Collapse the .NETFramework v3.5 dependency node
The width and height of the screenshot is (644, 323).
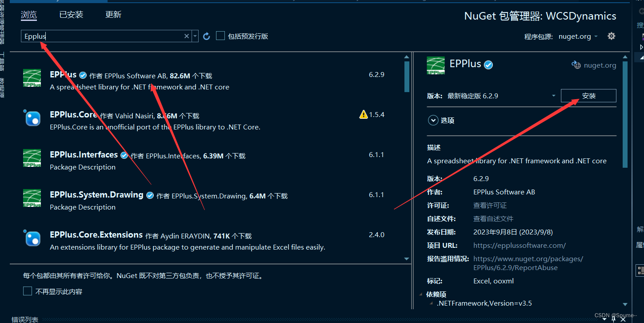coord(431,303)
